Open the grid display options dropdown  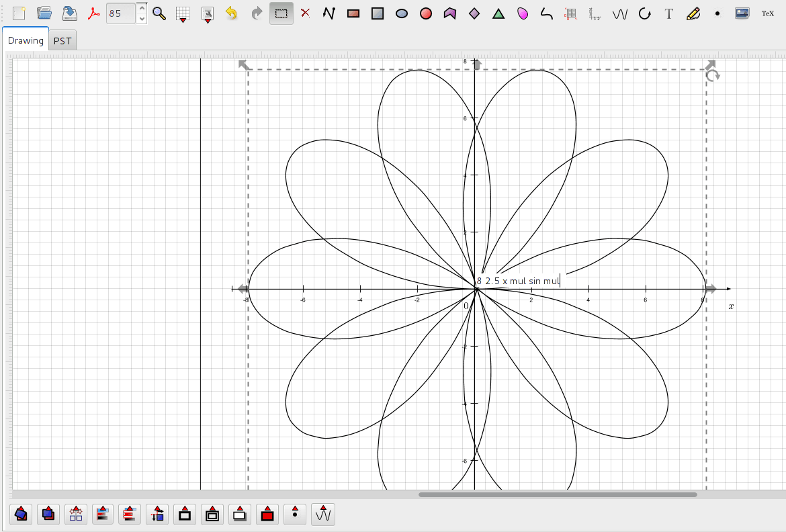pyautogui.click(x=183, y=13)
